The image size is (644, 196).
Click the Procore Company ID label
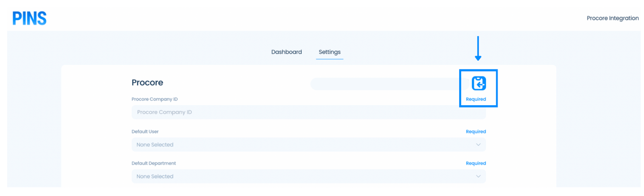(155, 99)
